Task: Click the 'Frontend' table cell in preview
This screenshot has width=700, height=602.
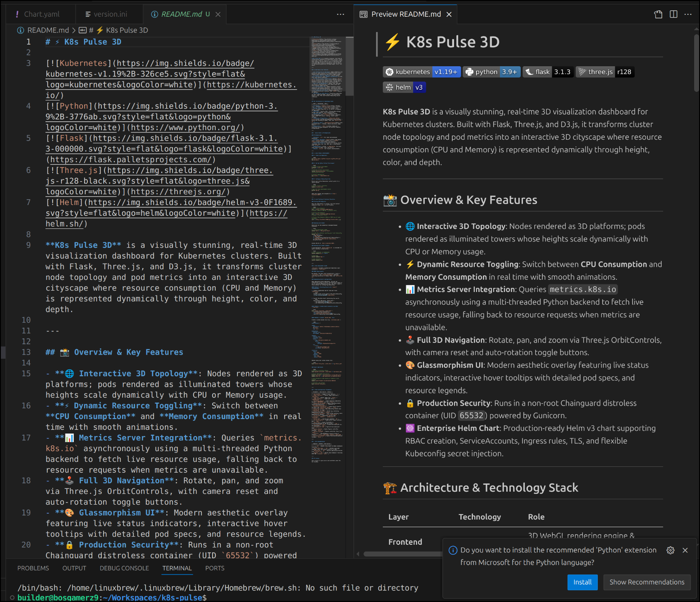Action: coord(405,542)
